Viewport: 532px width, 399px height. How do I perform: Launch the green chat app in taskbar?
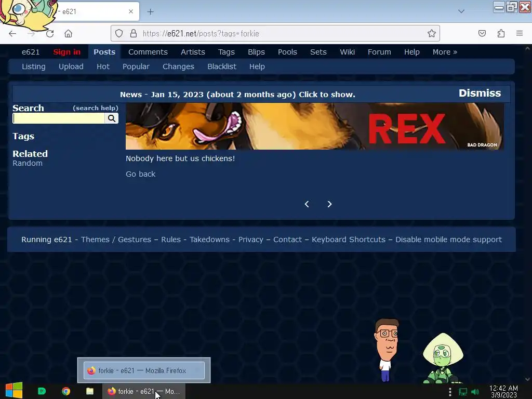(42, 391)
